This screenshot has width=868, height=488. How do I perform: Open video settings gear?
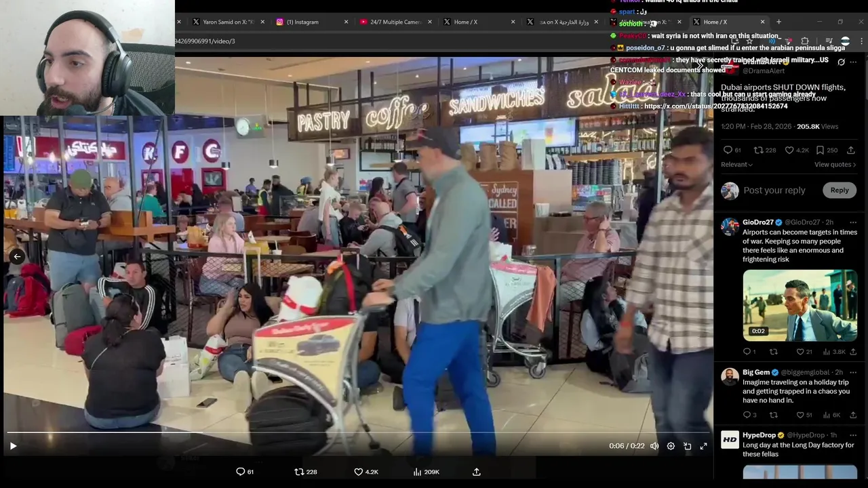(x=671, y=446)
